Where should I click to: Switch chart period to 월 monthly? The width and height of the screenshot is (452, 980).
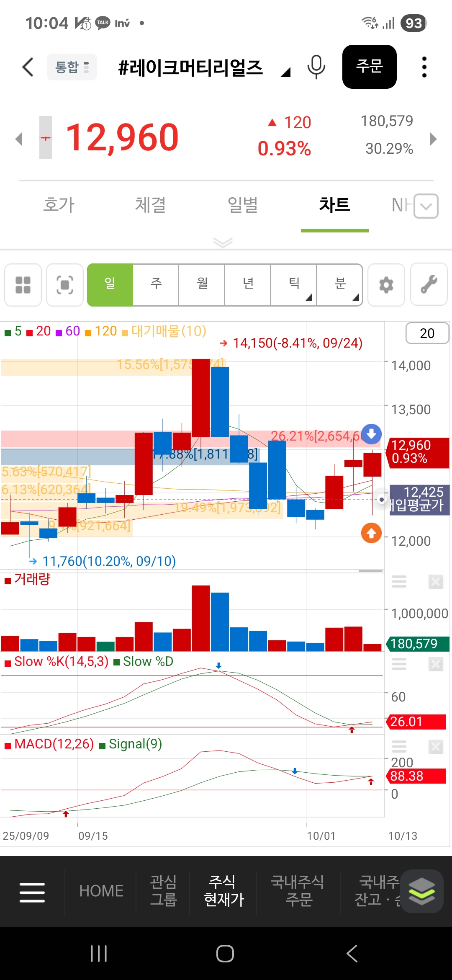pos(202,285)
